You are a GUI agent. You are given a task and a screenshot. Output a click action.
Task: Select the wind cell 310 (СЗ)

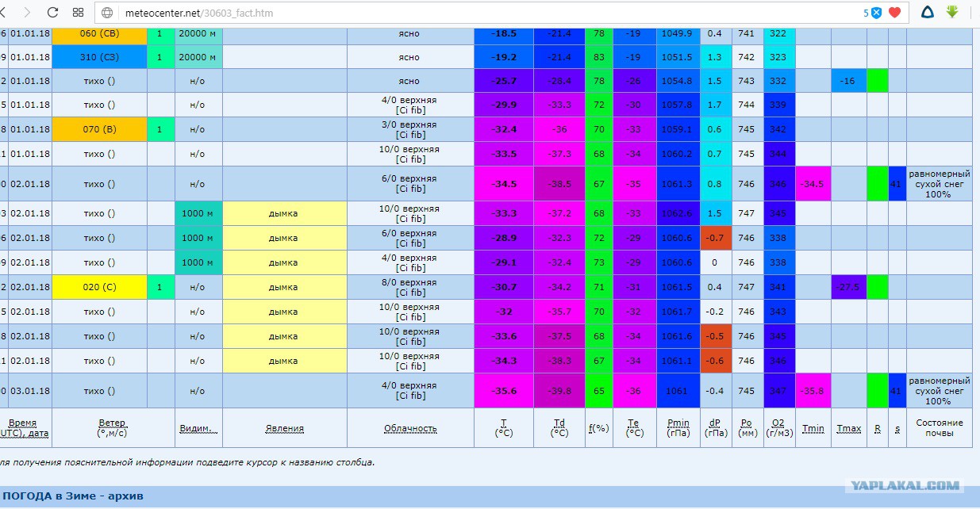[x=99, y=57]
